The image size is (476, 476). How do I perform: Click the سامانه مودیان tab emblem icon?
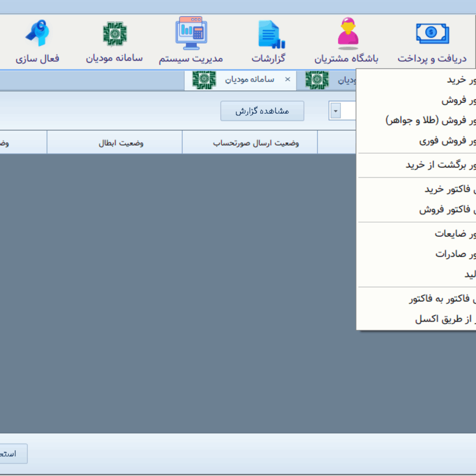pos(204,80)
